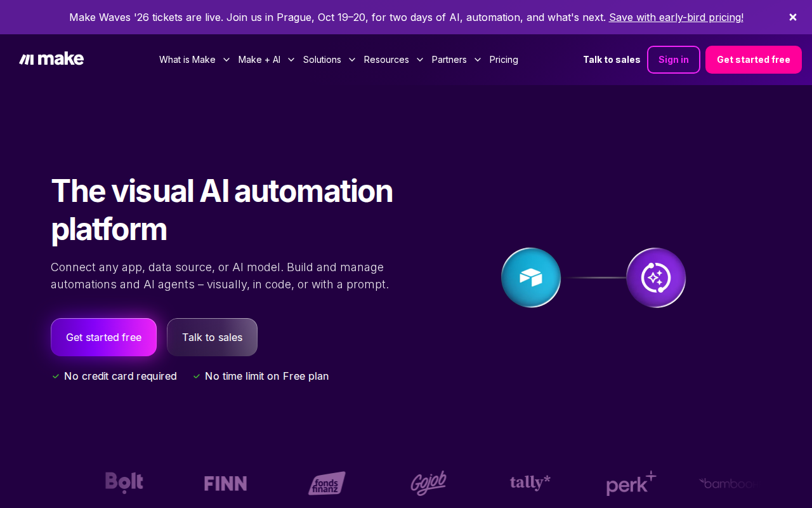
Task: Open the early-bird pricing link
Action: (676, 17)
